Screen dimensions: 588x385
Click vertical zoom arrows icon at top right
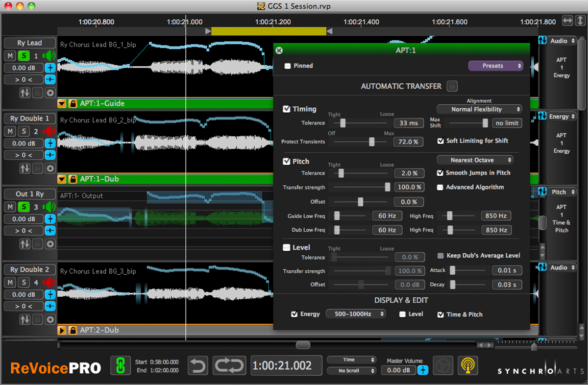580,21
